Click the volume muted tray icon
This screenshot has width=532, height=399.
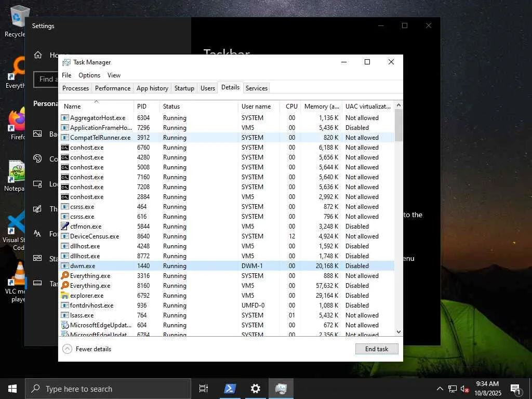(x=465, y=389)
